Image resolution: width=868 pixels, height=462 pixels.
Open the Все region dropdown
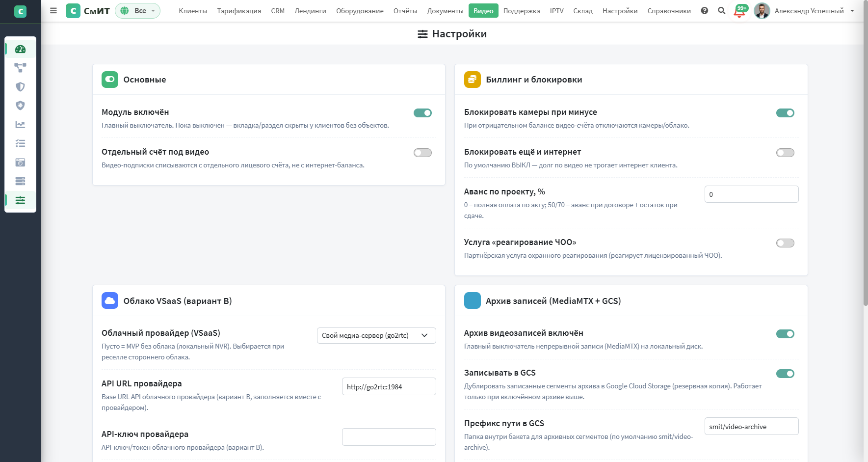[x=138, y=11]
